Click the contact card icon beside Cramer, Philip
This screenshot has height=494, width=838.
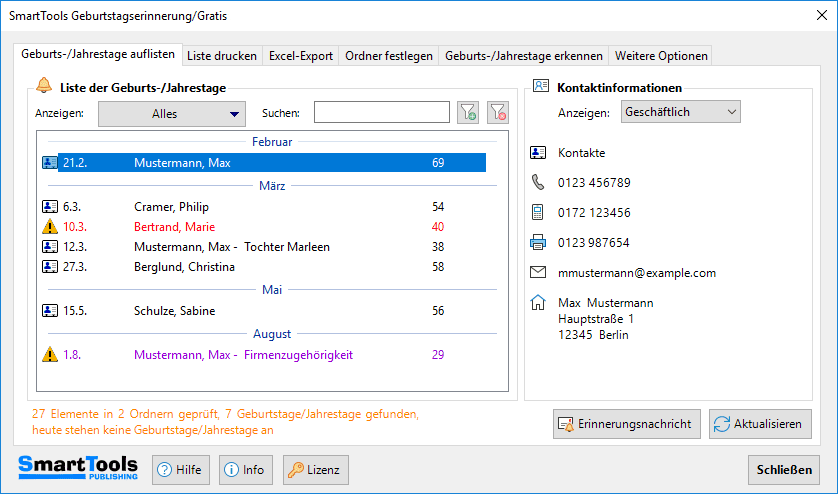click(x=50, y=207)
